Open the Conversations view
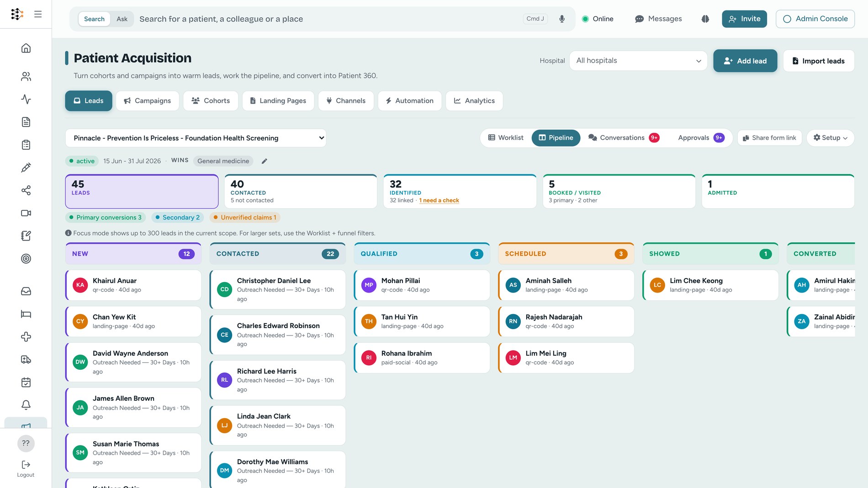The width and height of the screenshot is (868, 488). 624,138
